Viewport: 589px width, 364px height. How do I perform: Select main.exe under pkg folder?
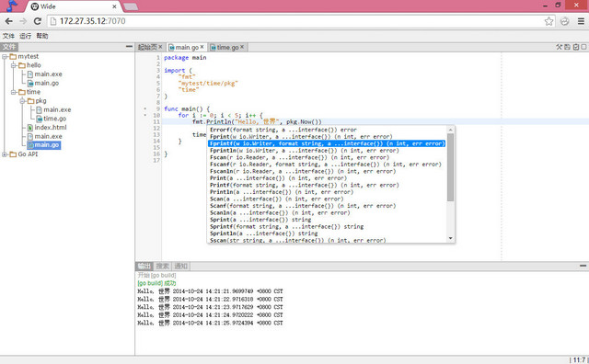(57, 109)
